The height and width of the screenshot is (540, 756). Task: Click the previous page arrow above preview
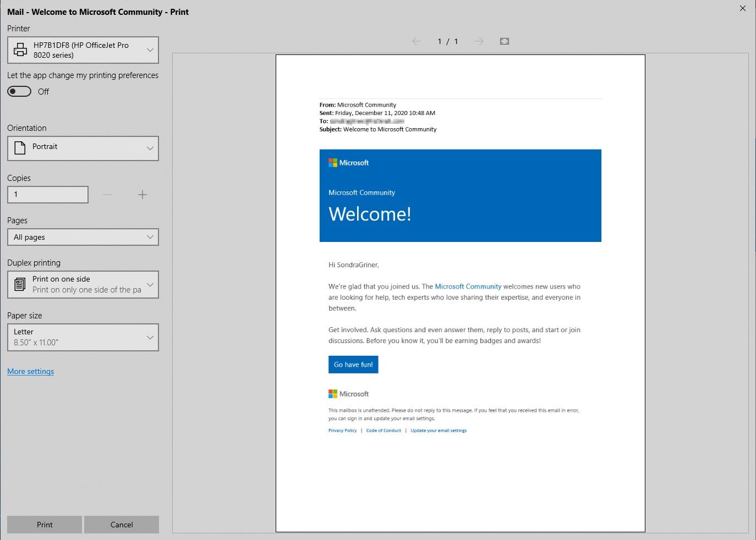(x=417, y=41)
